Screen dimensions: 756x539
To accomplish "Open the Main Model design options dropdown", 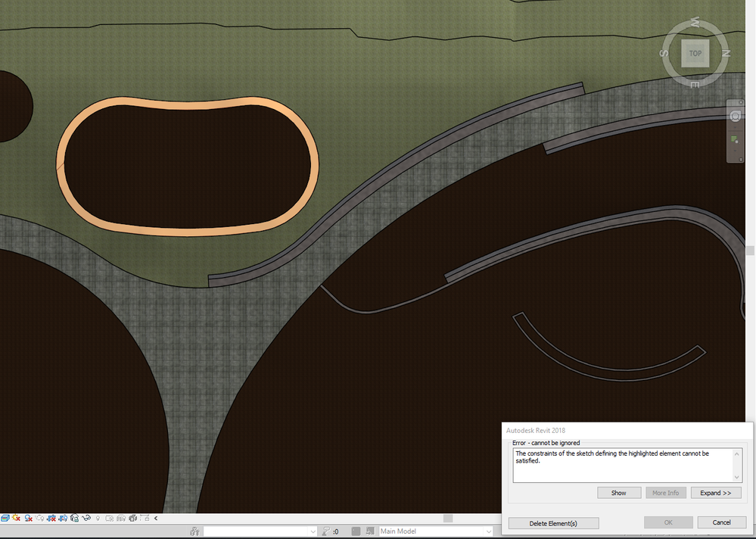I will pos(436,531).
